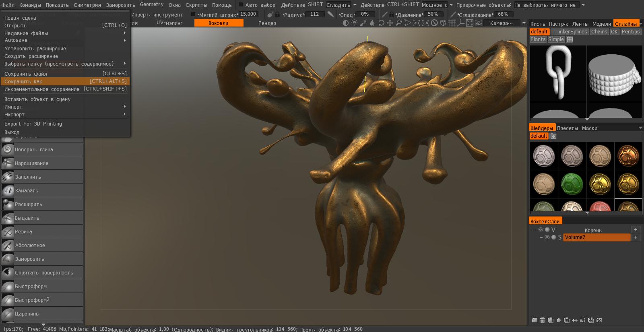Click the plus button beside Volume7 layer
This screenshot has width=644, height=332.
click(x=636, y=237)
